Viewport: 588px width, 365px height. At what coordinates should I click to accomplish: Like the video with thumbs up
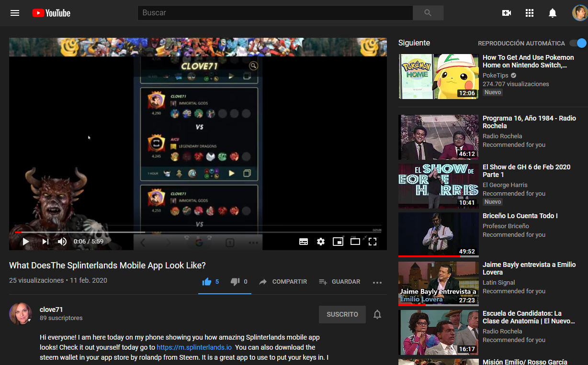207,282
